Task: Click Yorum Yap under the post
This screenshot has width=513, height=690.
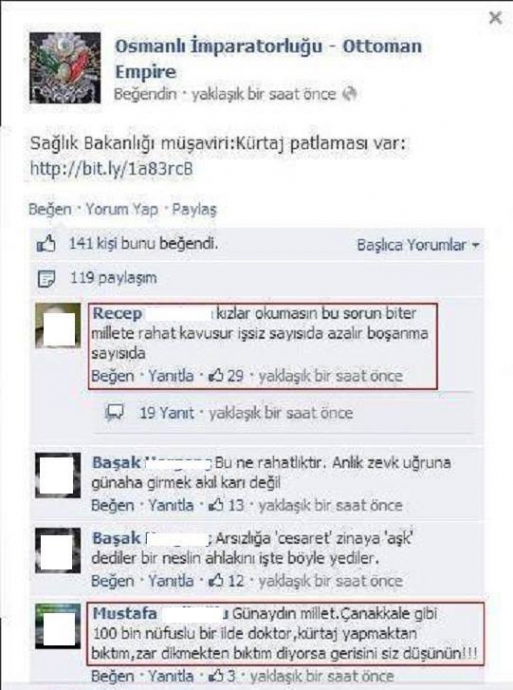Action: (121, 209)
